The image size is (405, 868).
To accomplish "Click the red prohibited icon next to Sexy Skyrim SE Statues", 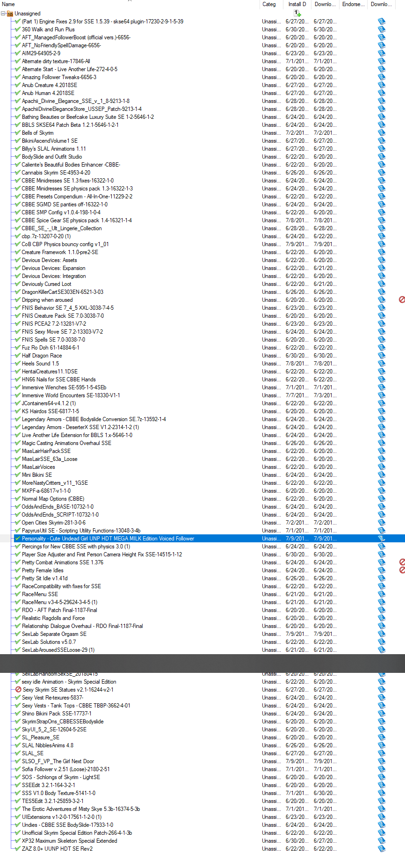I will 18,690.
